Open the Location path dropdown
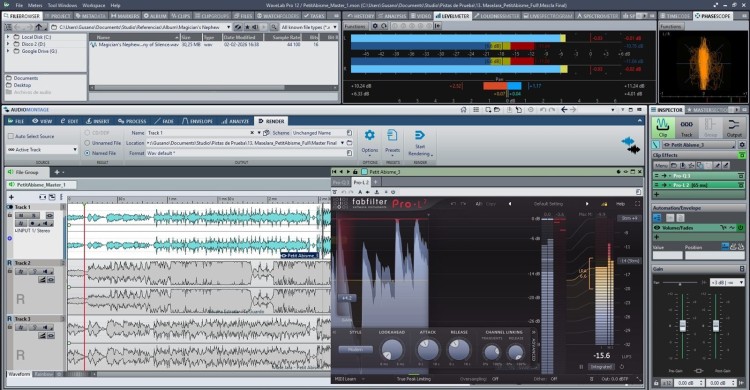 pyautogui.click(x=342, y=143)
